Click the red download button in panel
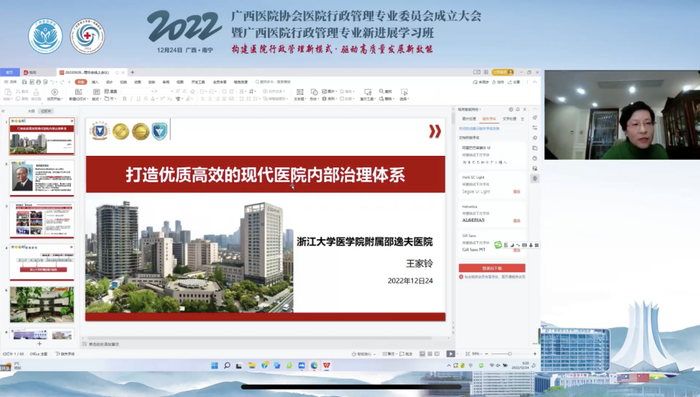700x397 pixels. [x=492, y=268]
